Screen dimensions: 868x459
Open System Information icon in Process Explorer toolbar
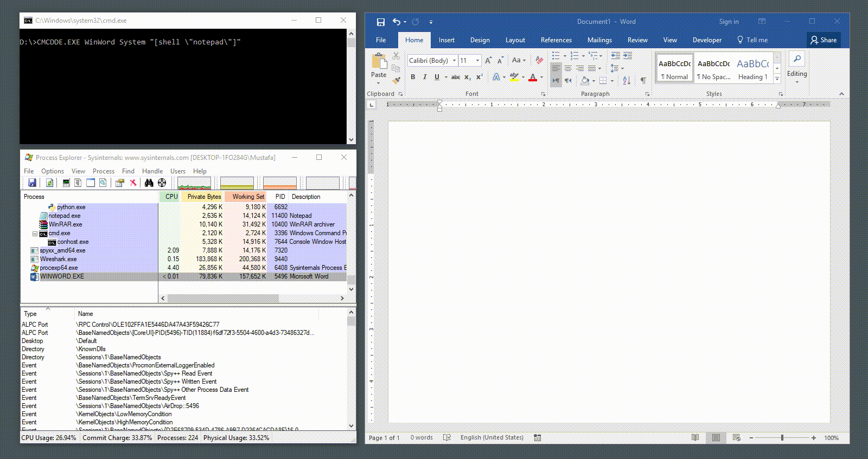tap(66, 183)
